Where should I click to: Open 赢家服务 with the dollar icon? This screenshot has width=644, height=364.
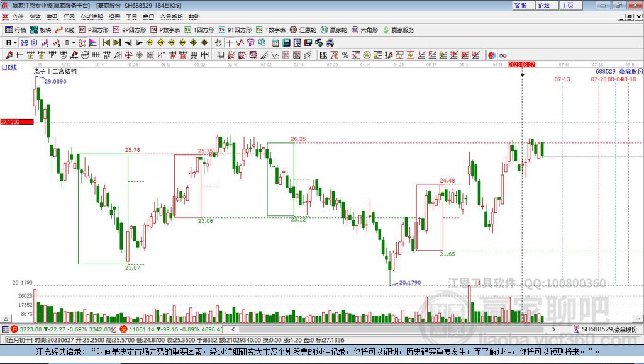(398, 30)
